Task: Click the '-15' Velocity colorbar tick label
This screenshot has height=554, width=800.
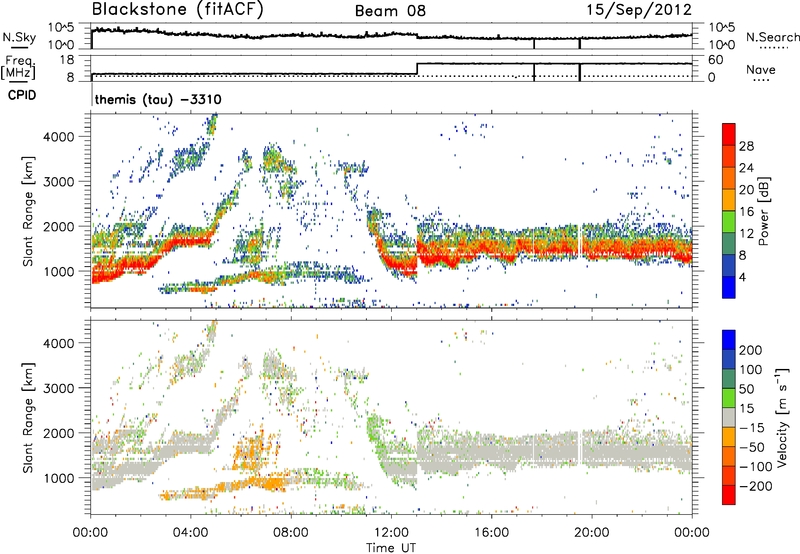Action: click(752, 428)
